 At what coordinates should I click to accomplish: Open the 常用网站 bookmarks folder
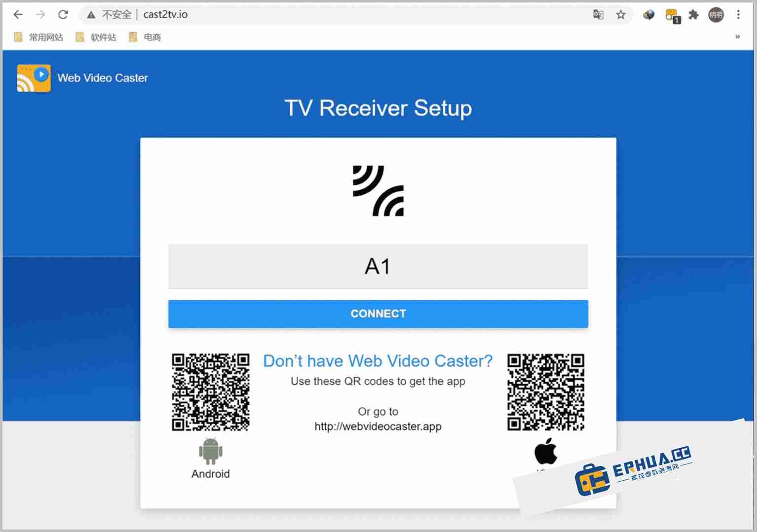coord(38,37)
